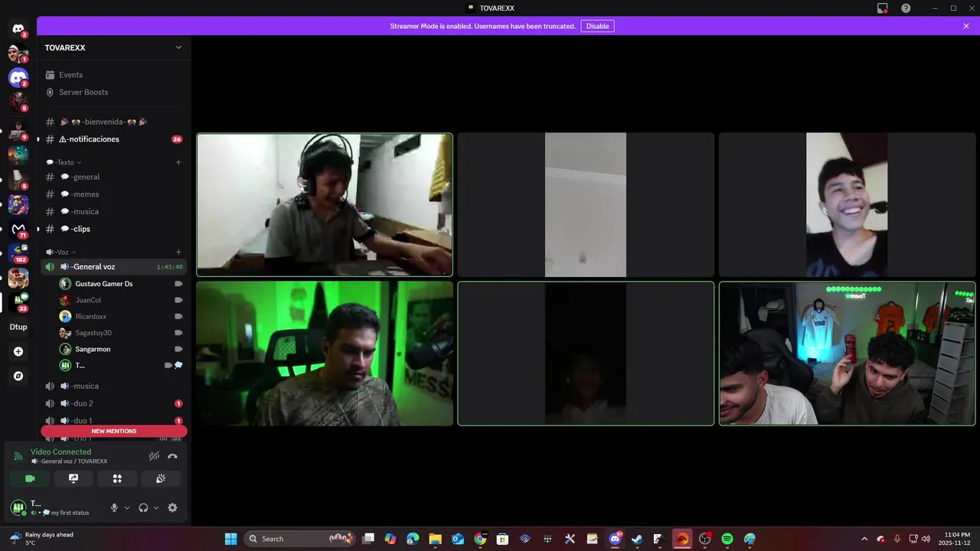Select user JuanCol in voice list
This screenshot has height=551, width=980.
(x=122, y=300)
